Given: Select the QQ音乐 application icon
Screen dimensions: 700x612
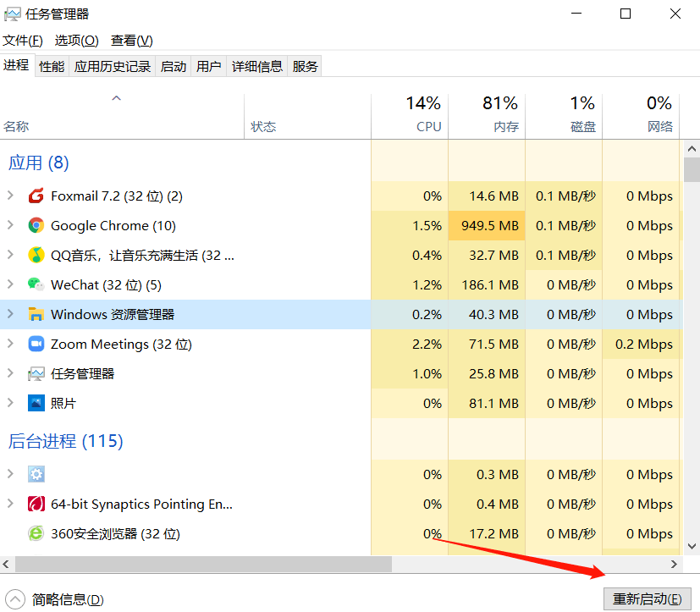Looking at the screenshot, I should click(x=36, y=255).
